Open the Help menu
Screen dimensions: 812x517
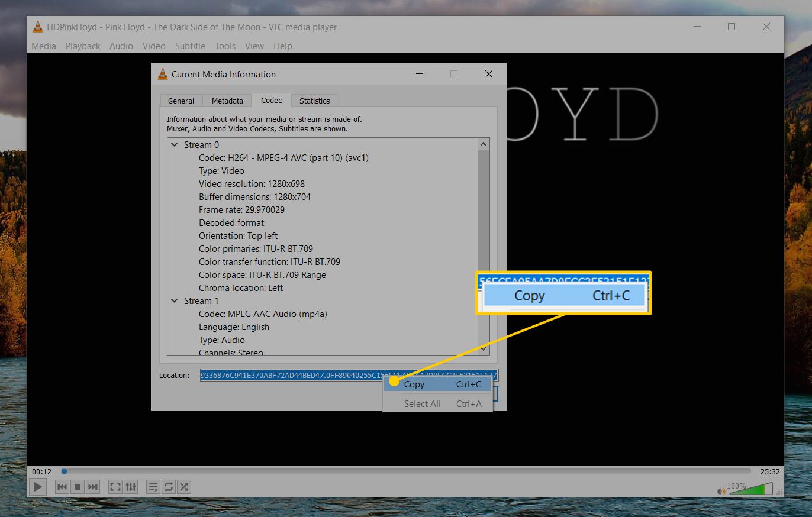(283, 46)
